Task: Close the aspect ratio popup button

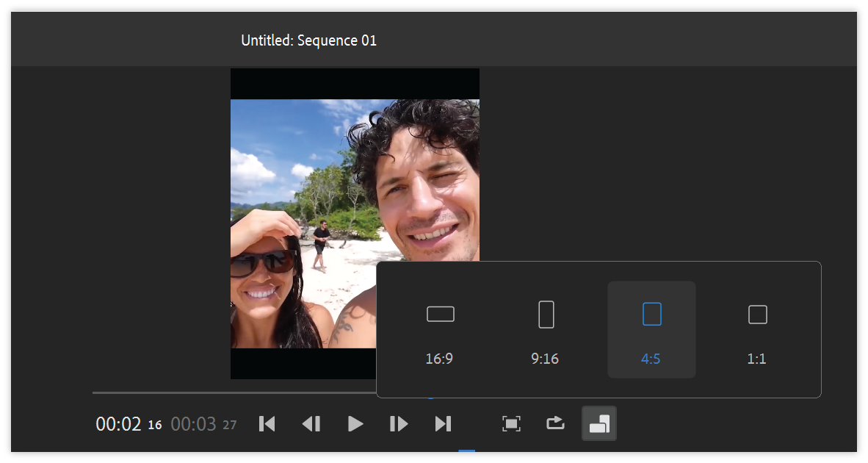Action: tap(599, 424)
